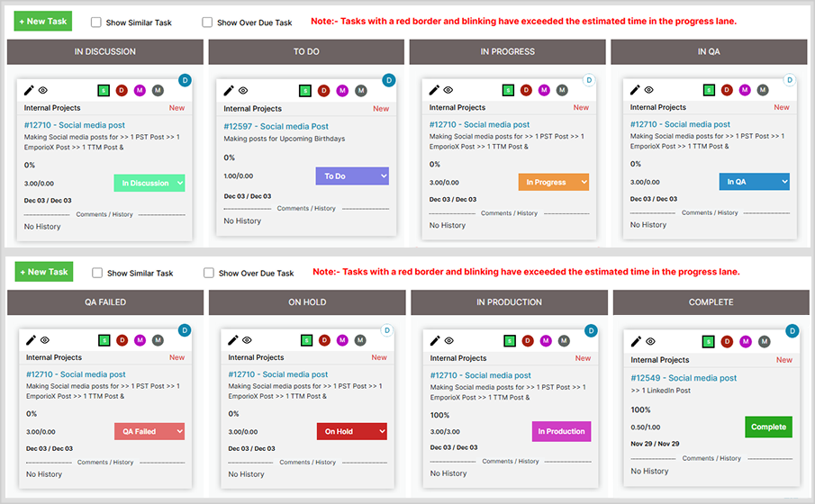Click the blue D corner badge on the To Do card

[x=389, y=80]
